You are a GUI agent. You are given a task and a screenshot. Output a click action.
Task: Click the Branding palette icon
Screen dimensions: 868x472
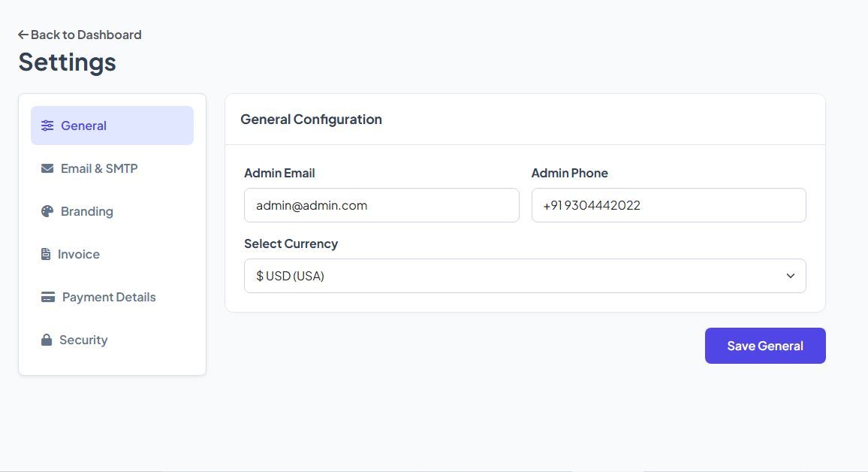[47, 211]
